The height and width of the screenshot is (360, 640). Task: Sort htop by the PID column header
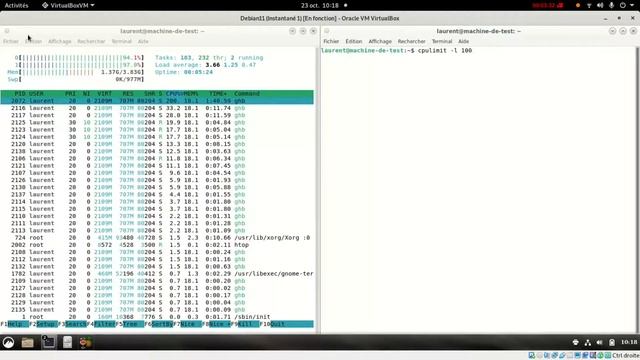click(x=20, y=93)
